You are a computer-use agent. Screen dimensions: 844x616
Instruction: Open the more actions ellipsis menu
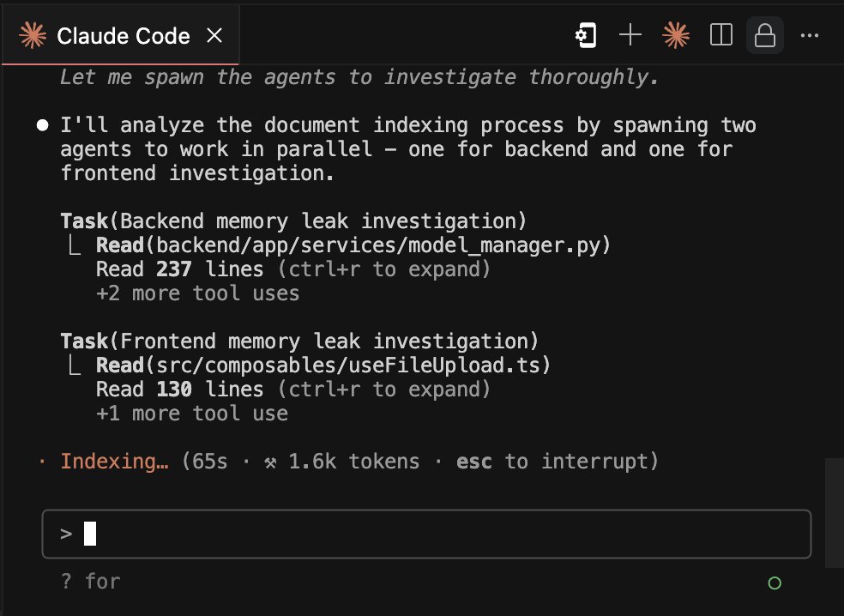tap(810, 36)
